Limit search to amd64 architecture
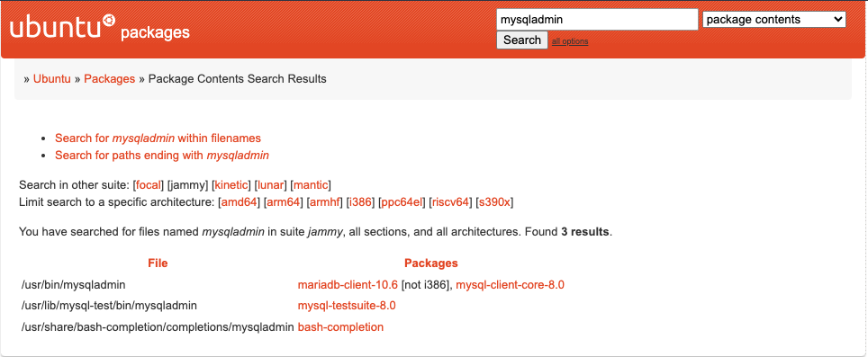Viewport: 868px width, 357px height. 240,202
